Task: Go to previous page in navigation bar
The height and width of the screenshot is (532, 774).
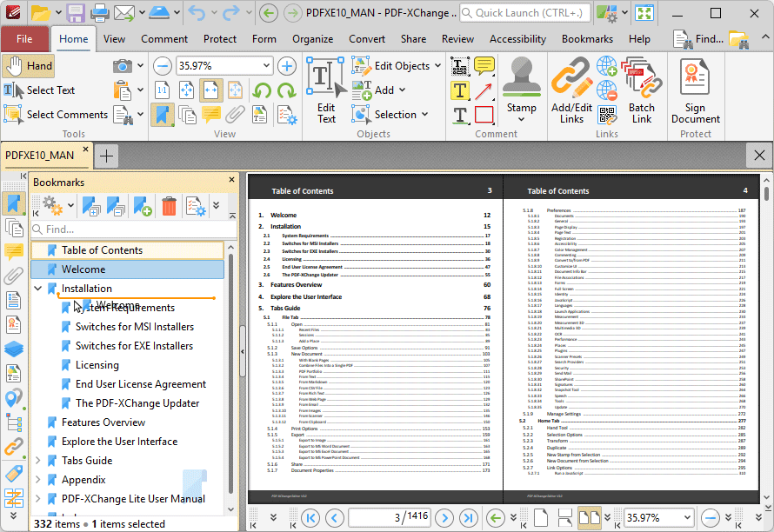Action: click(335, 518)
